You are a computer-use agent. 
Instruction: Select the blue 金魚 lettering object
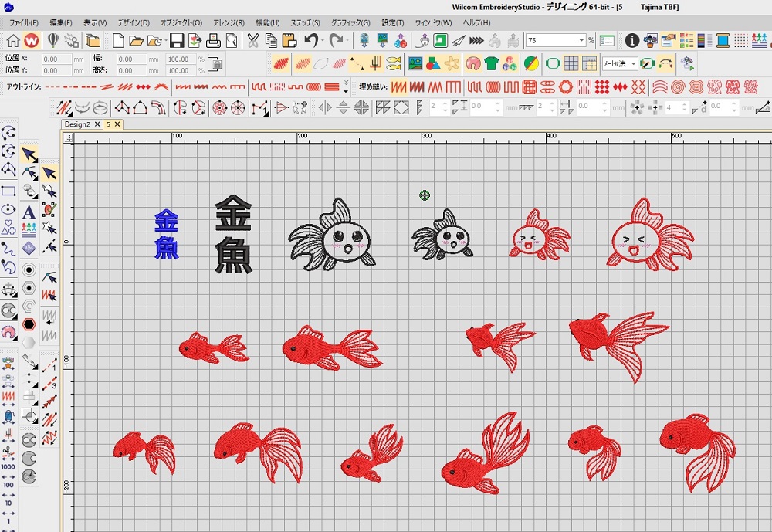point(167,235)
